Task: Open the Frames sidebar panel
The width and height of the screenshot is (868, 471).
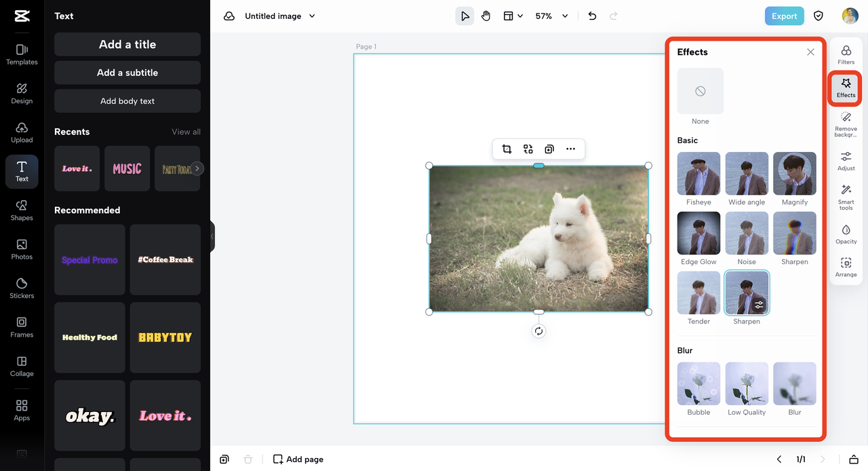Action: coord(22,327)
